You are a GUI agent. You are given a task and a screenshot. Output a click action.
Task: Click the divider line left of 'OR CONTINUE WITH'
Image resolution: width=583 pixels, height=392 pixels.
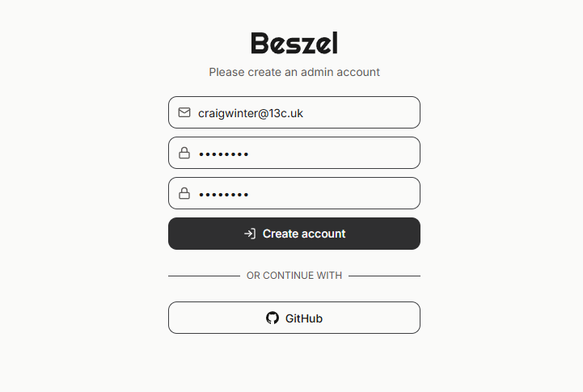tap(204, 276)
